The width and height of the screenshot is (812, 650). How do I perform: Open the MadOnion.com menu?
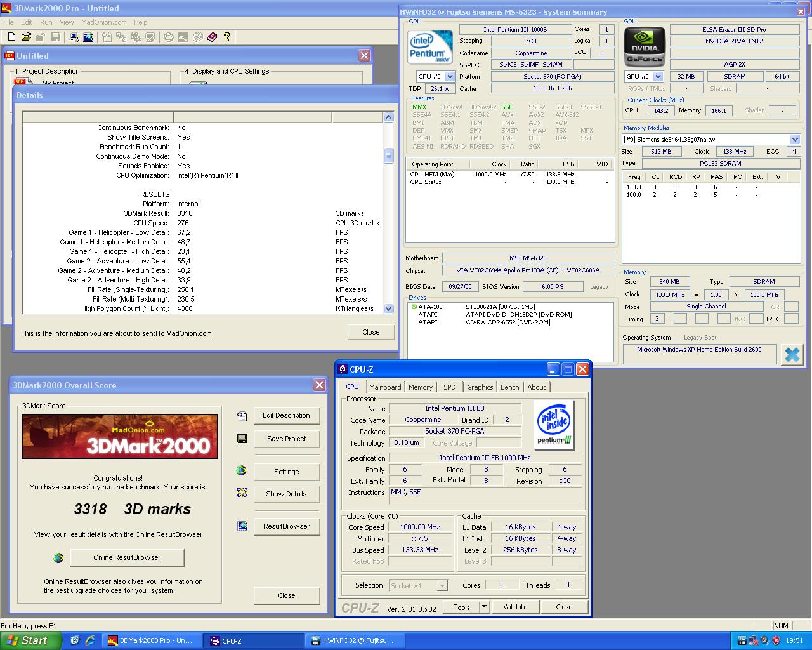pyautogui.click(x=104, y=22)
